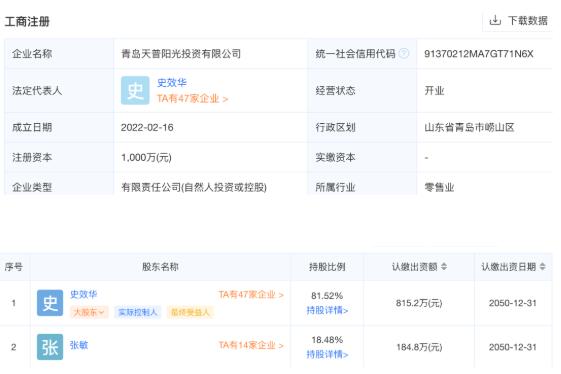Click the 张 avatar in shareholder row 2
This screenshot has height=374, width=561.
(x=50, y=347)
